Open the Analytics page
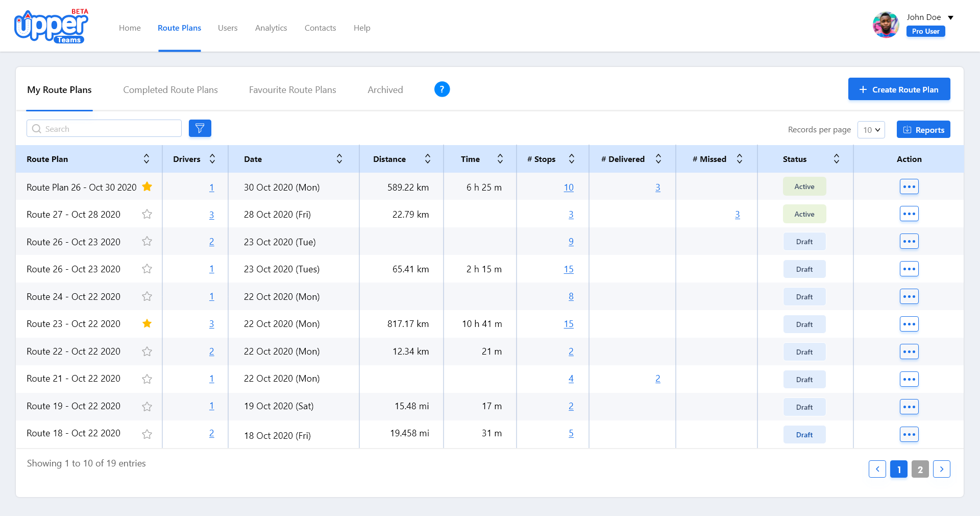The image size is (980, 516). pos(271,28)
